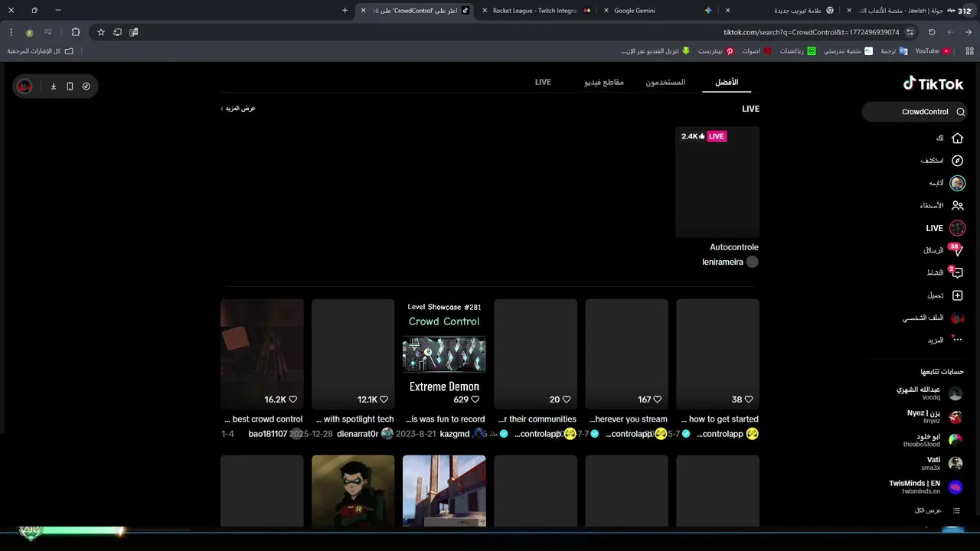The image size is (980, 551).
Task: Select the مقاطع فيديو (Videos) results tab
Action: [604, 82]
